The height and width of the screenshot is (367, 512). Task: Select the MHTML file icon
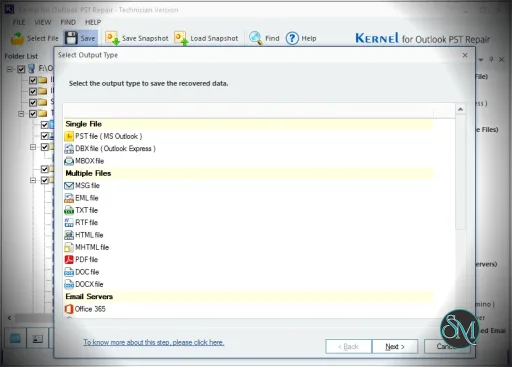(x=69, y=247)
